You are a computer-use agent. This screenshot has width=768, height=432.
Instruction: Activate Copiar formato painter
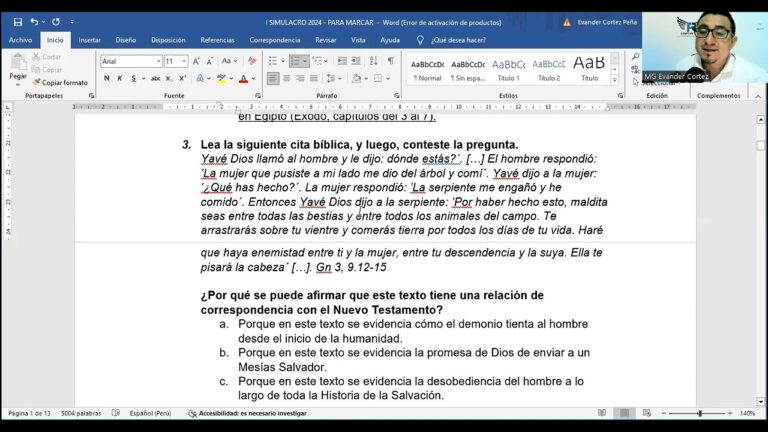click(x=60, y=82)
